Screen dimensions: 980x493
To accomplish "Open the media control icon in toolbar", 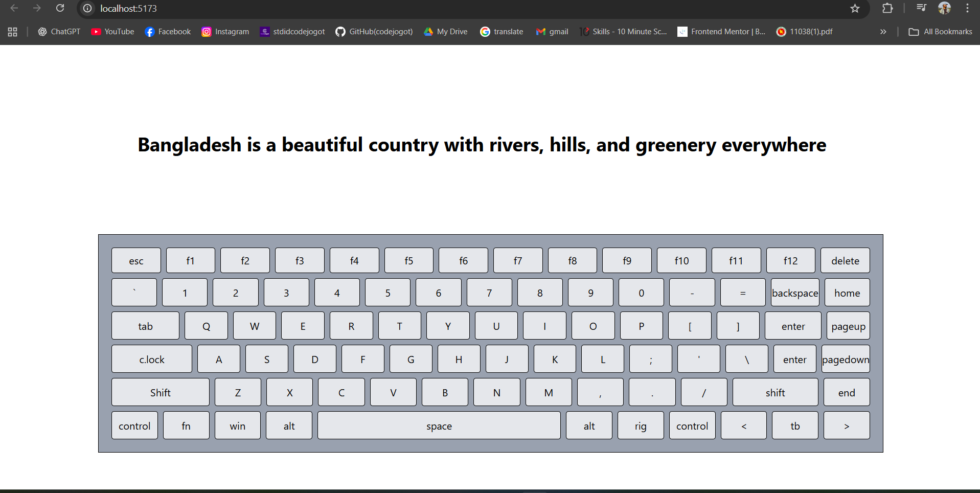I will pos(921,8).
